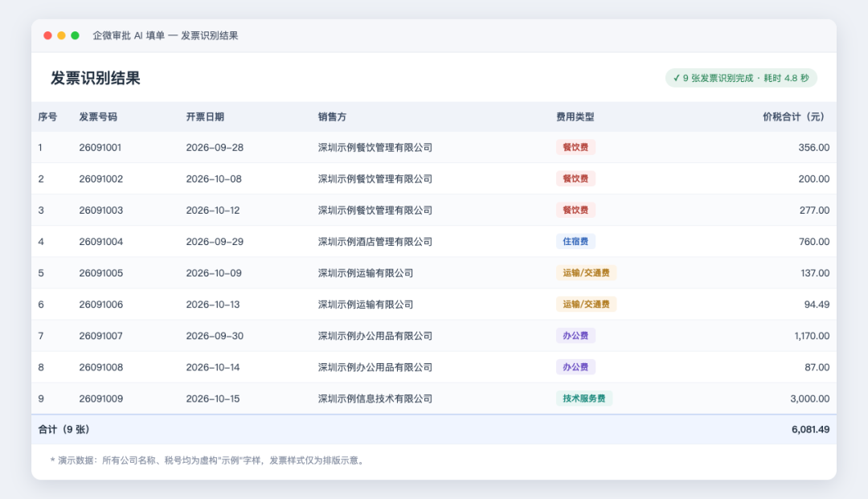Select invoice number 26091001
This screenshot has height=499, width=868.
[100, 148]
